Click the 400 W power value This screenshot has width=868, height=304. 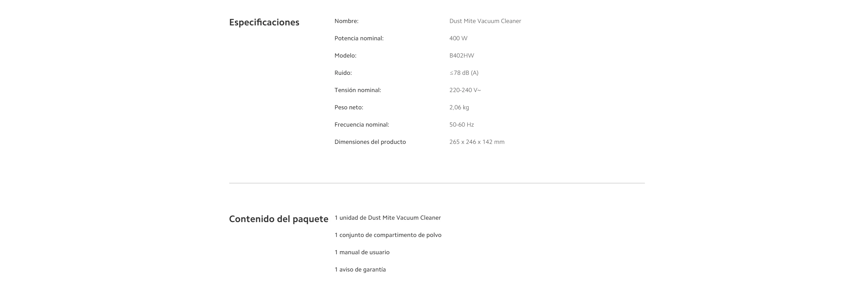(x=458, y=38)
